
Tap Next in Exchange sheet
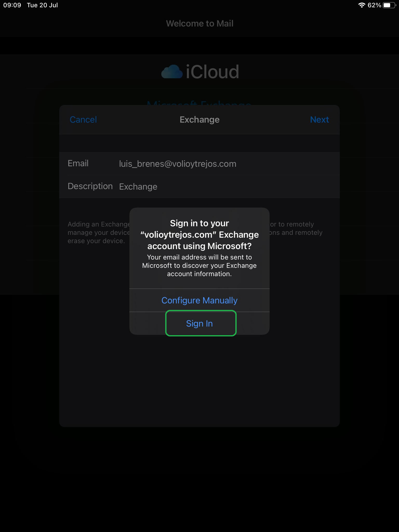point(319,119)
